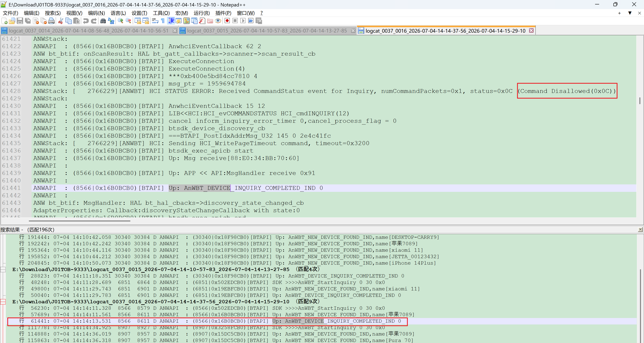Open the Replace dialog icon
The image size is (644, 343).
[x=111, y=21]
